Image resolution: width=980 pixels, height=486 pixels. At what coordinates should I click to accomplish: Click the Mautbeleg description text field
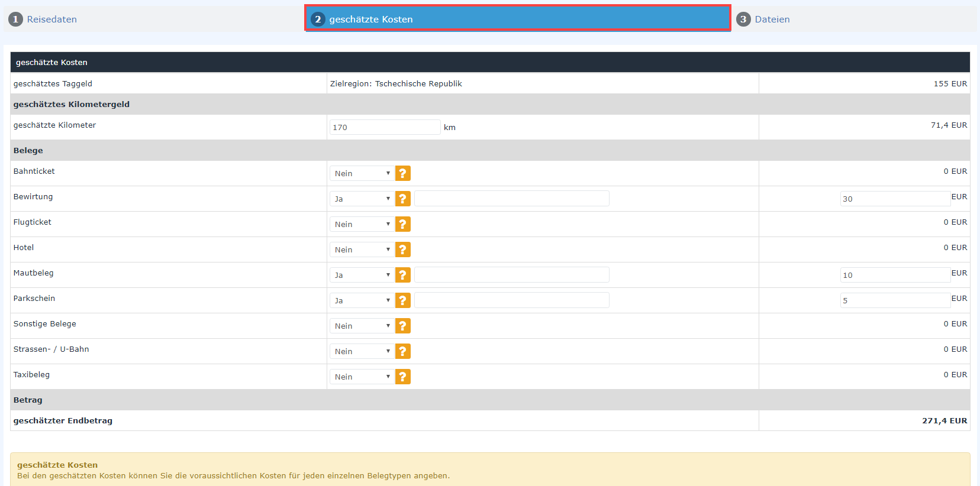511,275
